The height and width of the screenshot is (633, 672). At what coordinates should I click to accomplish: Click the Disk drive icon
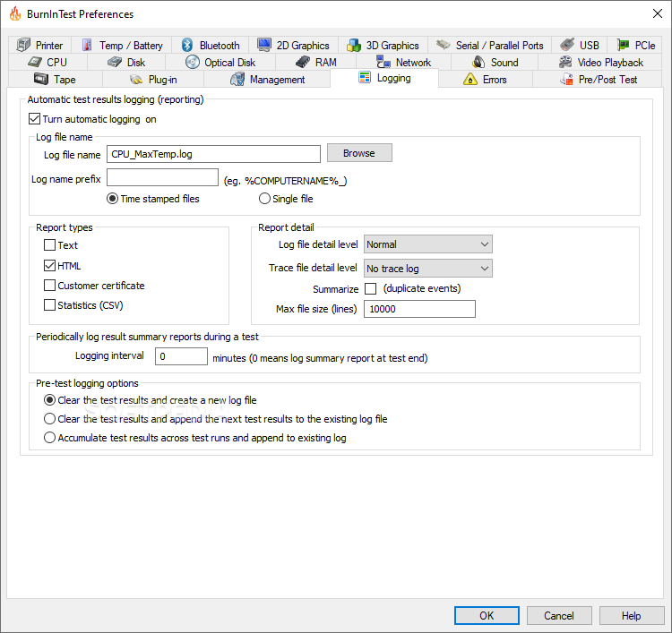[115, 62]
